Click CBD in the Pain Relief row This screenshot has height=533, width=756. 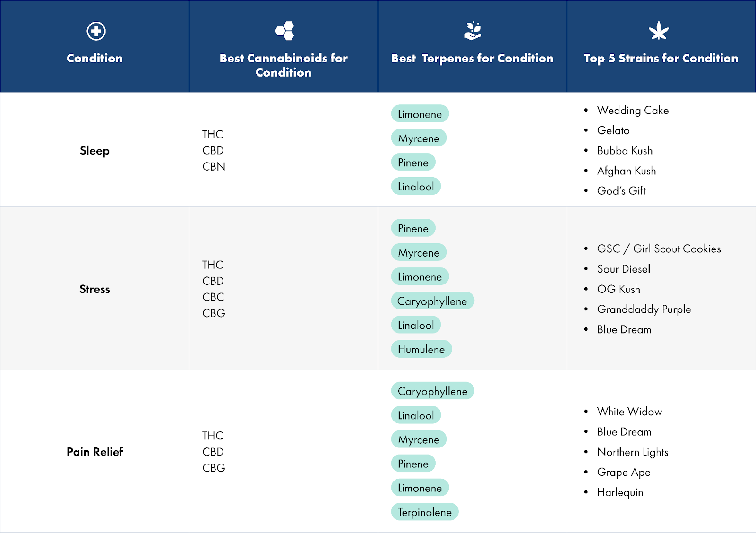[213, 451]
